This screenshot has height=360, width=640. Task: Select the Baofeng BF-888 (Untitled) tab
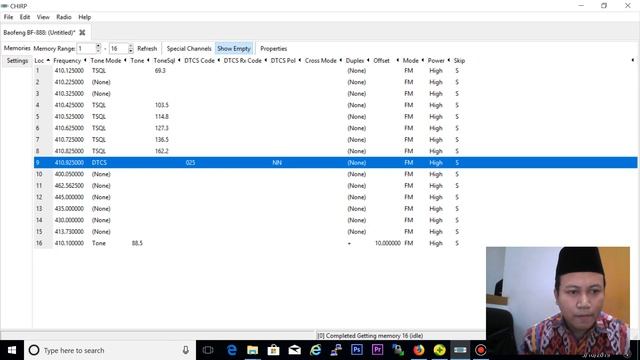[39, 32]
